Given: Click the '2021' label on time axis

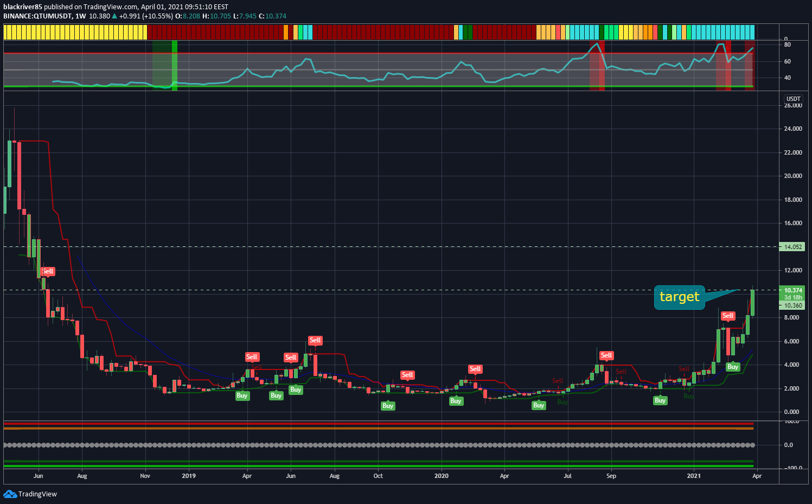Looking at the screenshot, I should [694, 476].
